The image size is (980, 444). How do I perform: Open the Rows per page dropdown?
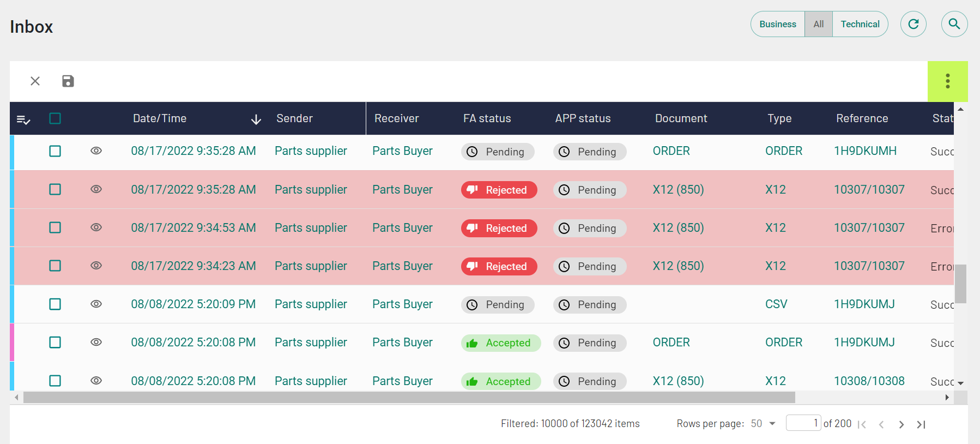click(x=764, y=424)
